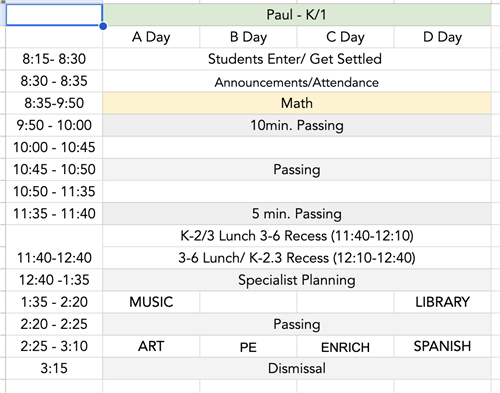
Task: Select the LIBRARY cell
Action: (x=442, y=302)
